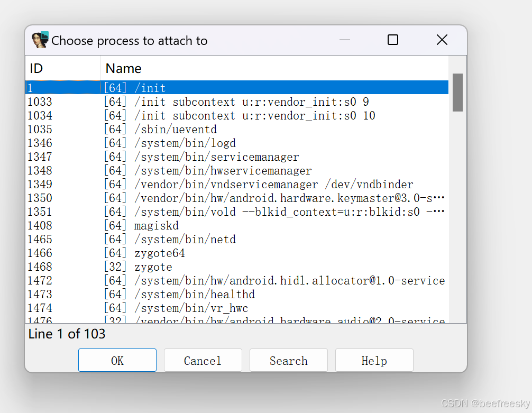Sort the list by the ID column header

[63, 68]
